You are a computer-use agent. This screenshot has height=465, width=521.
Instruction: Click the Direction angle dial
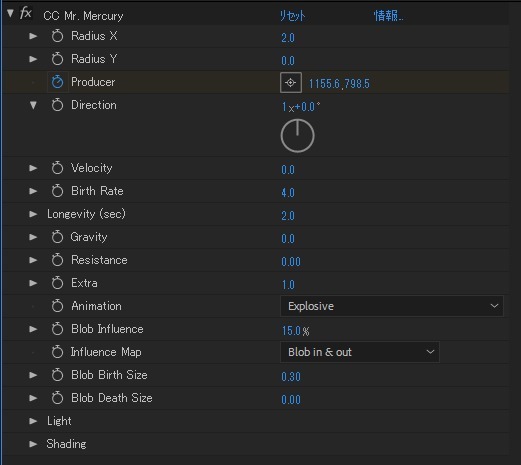click(297, 136)
